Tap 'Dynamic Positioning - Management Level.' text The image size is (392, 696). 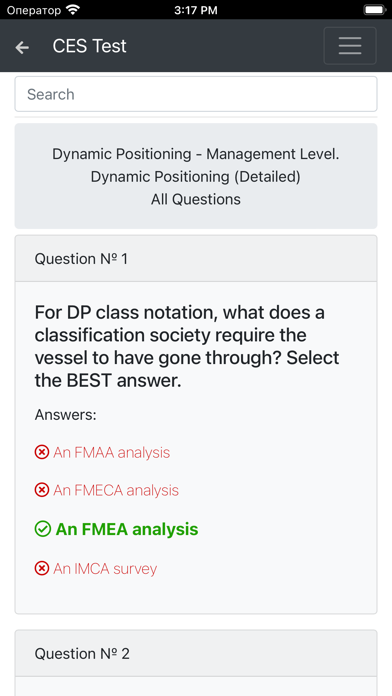[196, 154]
